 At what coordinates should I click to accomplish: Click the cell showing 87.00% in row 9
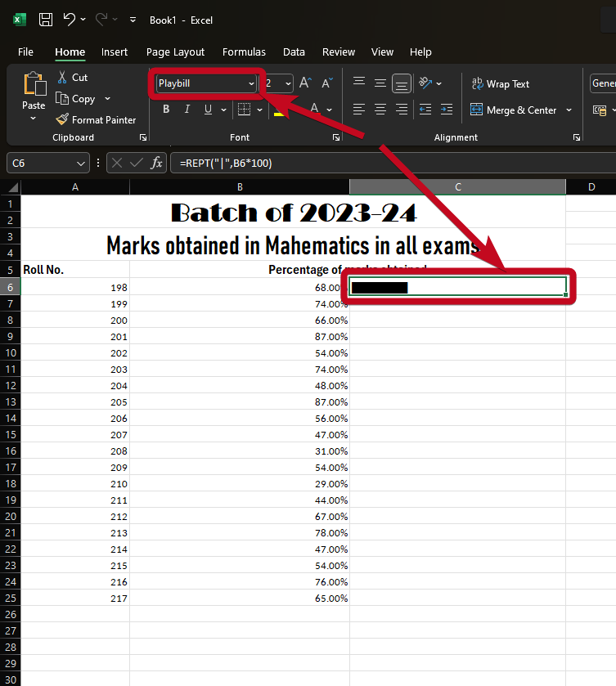[x=240, y=336]
